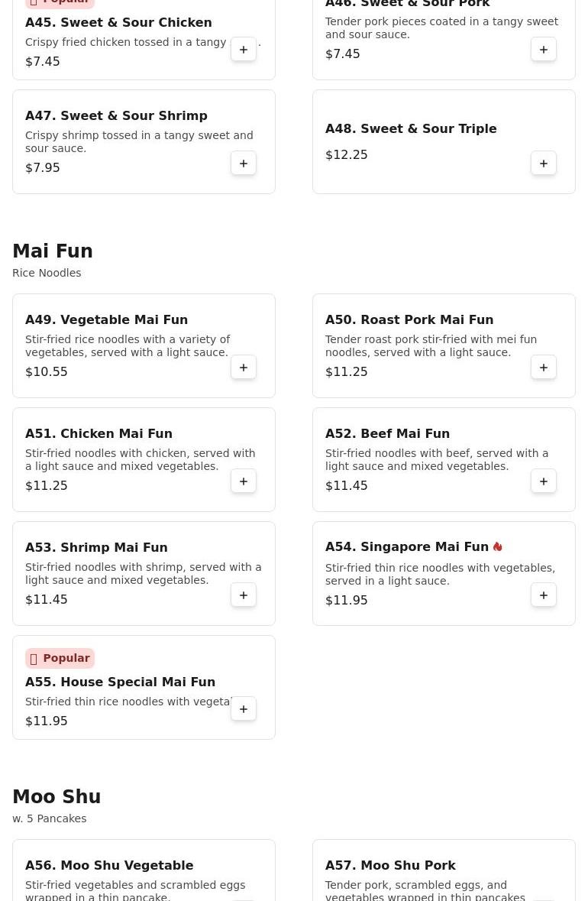The height and width of the screenshot is (901, 588).
Task: Open A49 Vegetable Mai Fun item title
Action: point(106,319)
